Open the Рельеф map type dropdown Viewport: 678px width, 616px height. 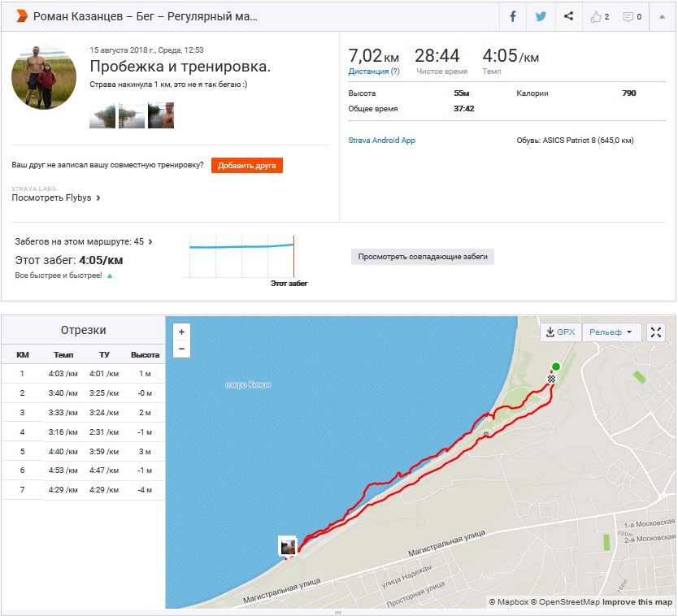click(x=611, y=332)
